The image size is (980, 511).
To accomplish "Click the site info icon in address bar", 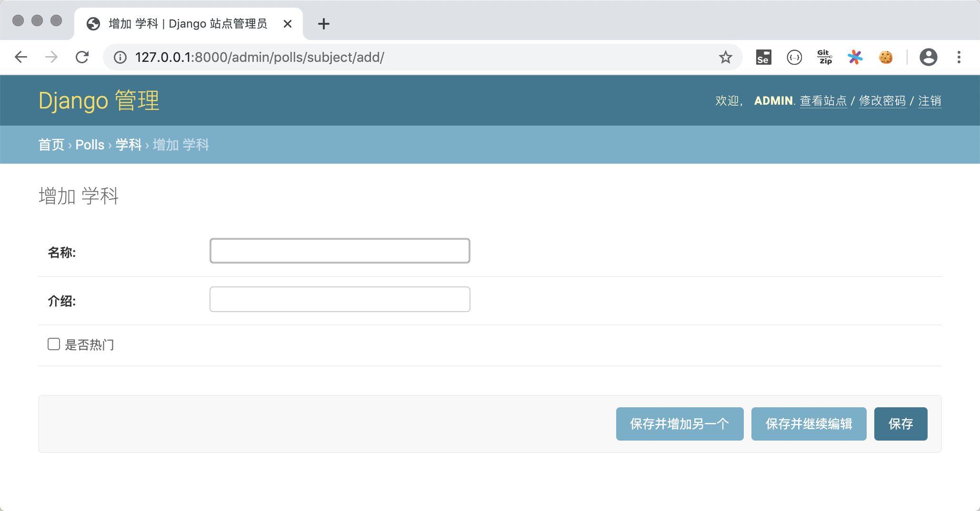I will tap(120, 57).
